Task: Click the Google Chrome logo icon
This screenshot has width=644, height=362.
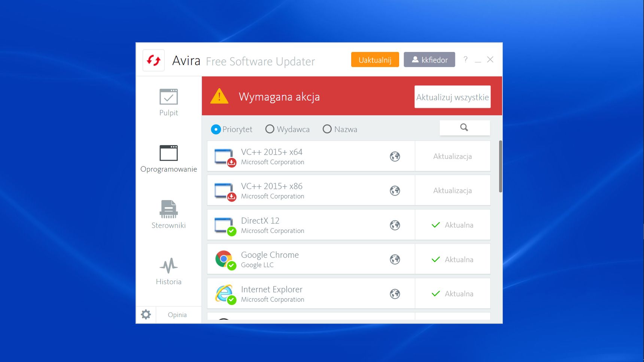Action: [x=225, y=260]
